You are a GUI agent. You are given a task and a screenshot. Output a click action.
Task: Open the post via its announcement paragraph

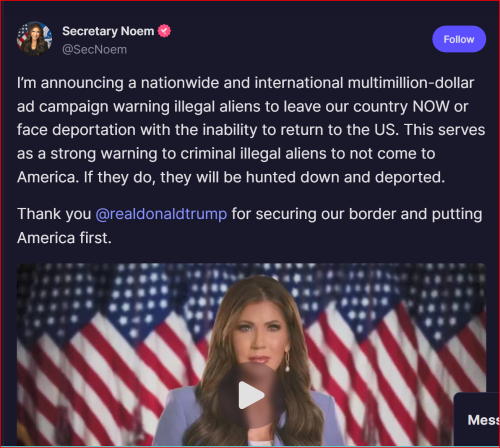tap(251, 130)
